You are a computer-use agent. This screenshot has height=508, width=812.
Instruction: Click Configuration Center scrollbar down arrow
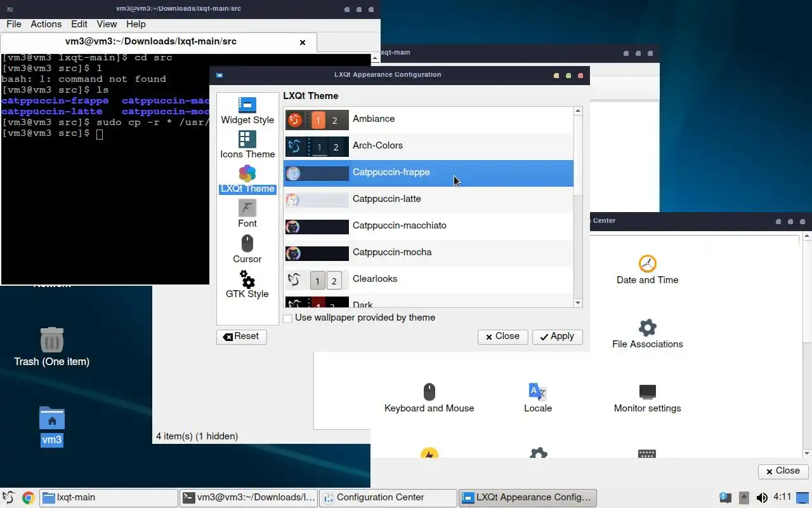(x=808, y=453)
